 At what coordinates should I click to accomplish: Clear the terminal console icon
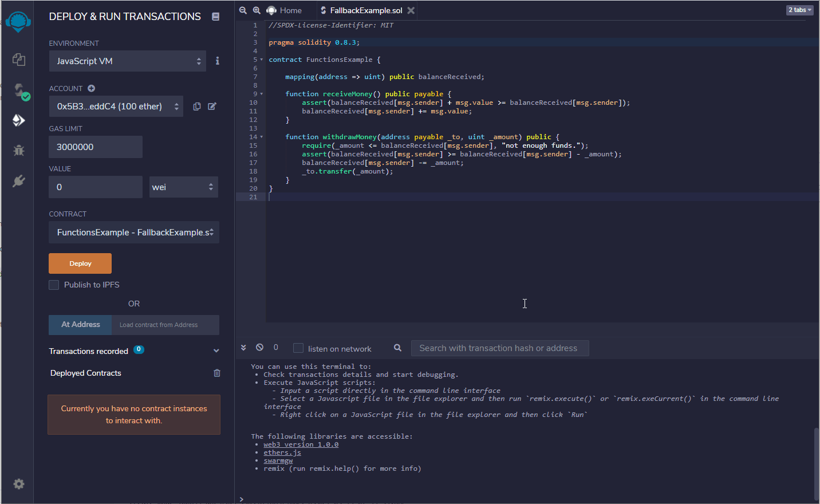[x=260, y=347]
